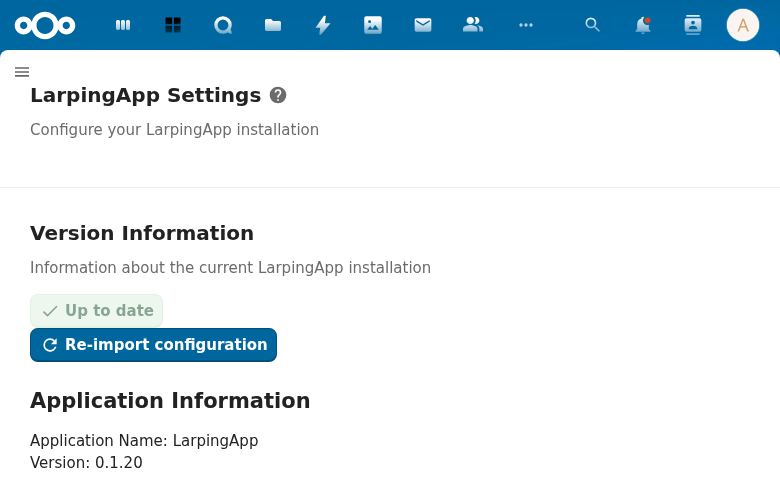Click the 'LarpingApp Settings' title
This screenshot has width=780, height=493.
pyautogui.click(x=146, y=96)
